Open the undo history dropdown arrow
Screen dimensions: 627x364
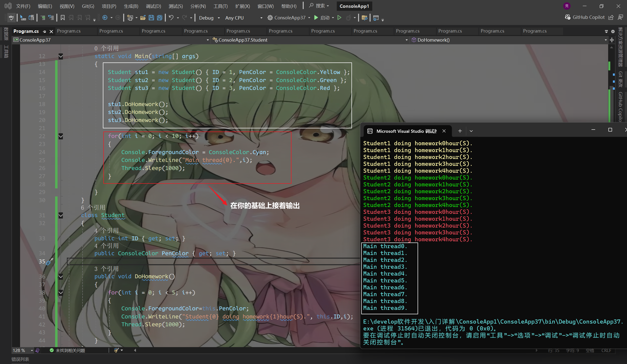click(178, 18)
